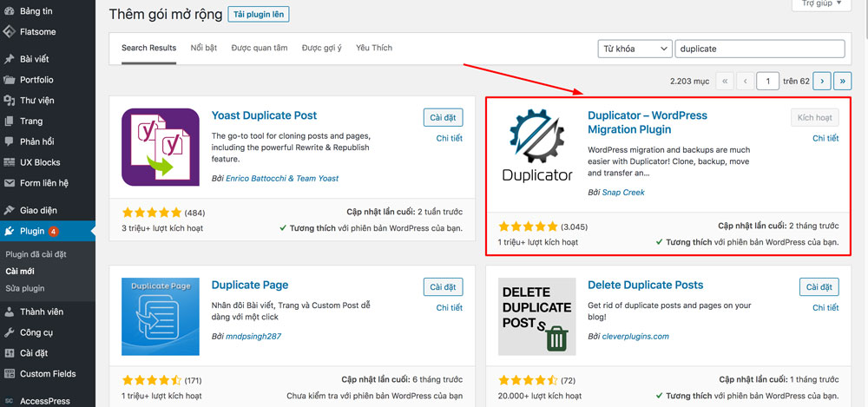Select the Search Results tab

[149, 48]
